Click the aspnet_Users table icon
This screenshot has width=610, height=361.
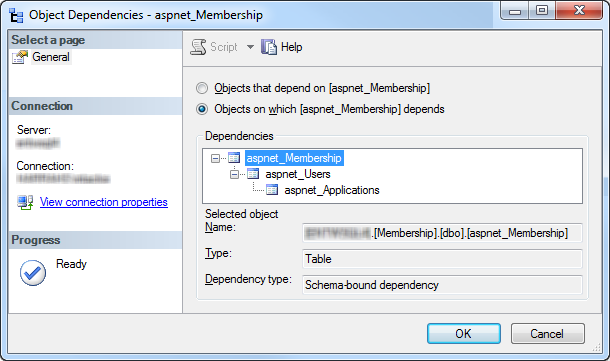click(x=253, y=174)
